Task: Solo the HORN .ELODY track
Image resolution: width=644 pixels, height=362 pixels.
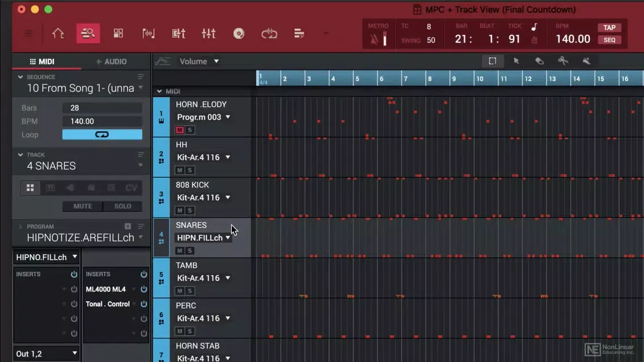Action: point(190,130)
